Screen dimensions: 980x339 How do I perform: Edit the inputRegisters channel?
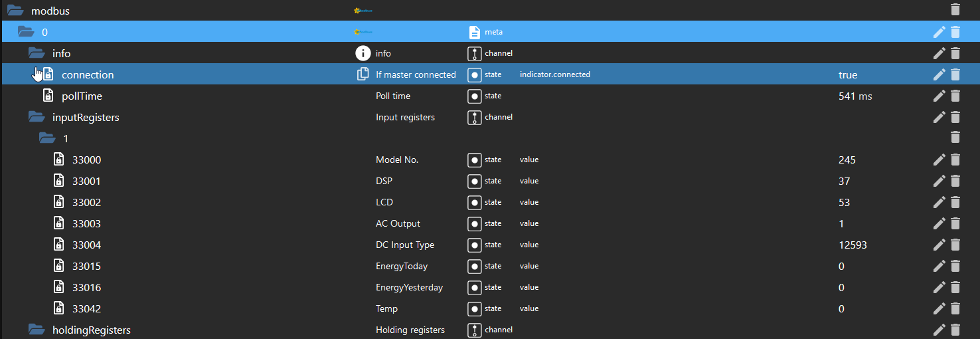tap(939, 116)
